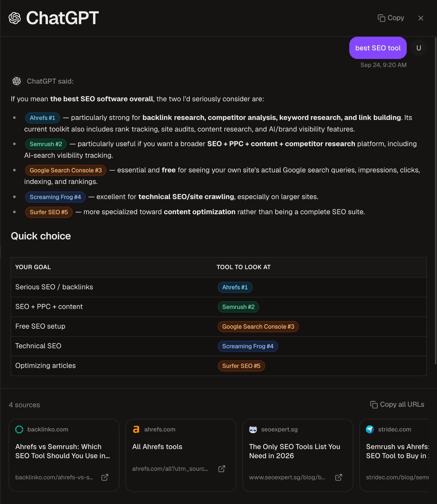Click Semrush #2 badge in Quick choice table
Viewport: 437px width, 504px height.
coord(238,307)
